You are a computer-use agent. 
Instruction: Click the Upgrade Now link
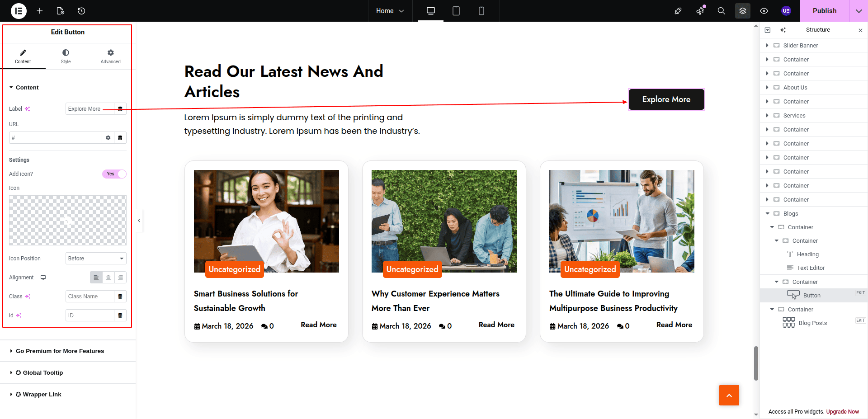click(x=843, y=412)
